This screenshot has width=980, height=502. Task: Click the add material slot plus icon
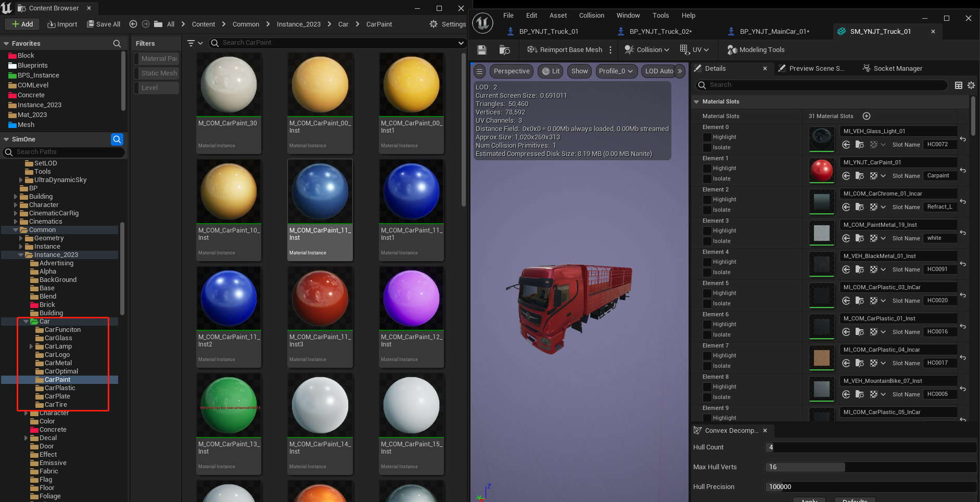867,116
